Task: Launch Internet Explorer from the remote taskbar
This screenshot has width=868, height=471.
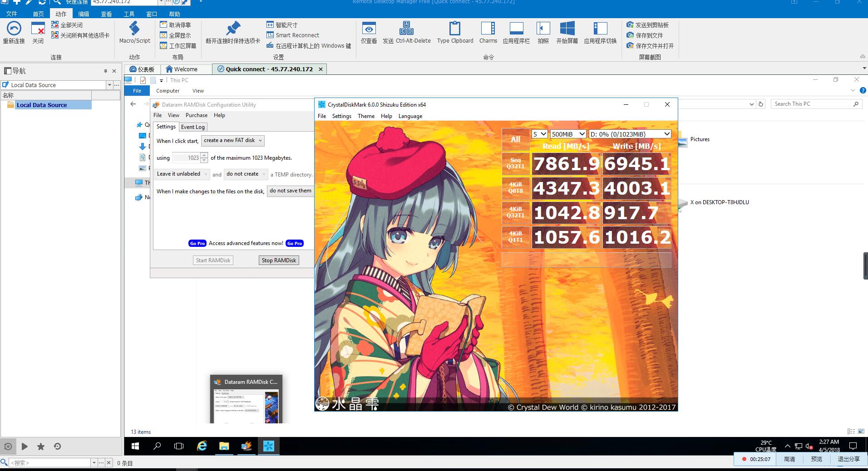Action: click(x=202, y=446)
